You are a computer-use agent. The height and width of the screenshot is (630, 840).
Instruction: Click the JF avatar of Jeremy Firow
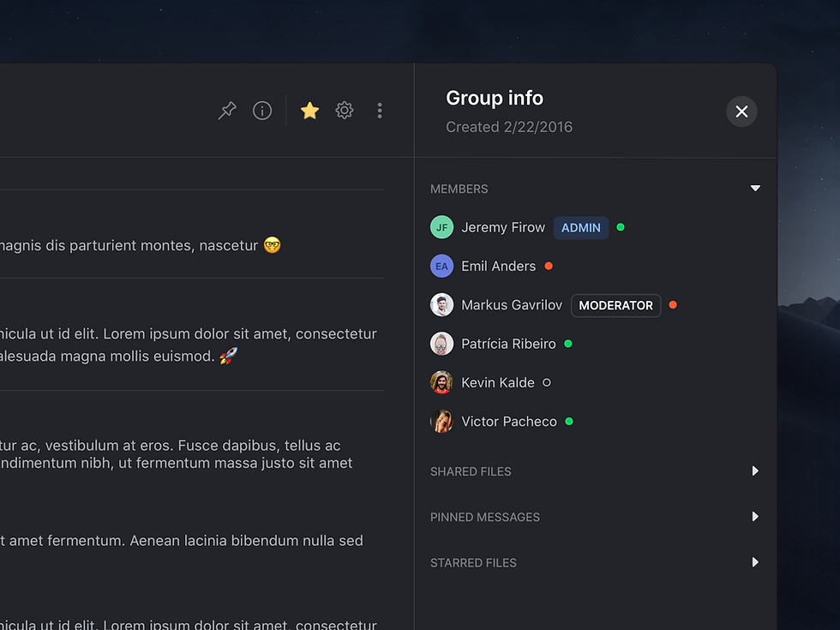coord(442,227)
